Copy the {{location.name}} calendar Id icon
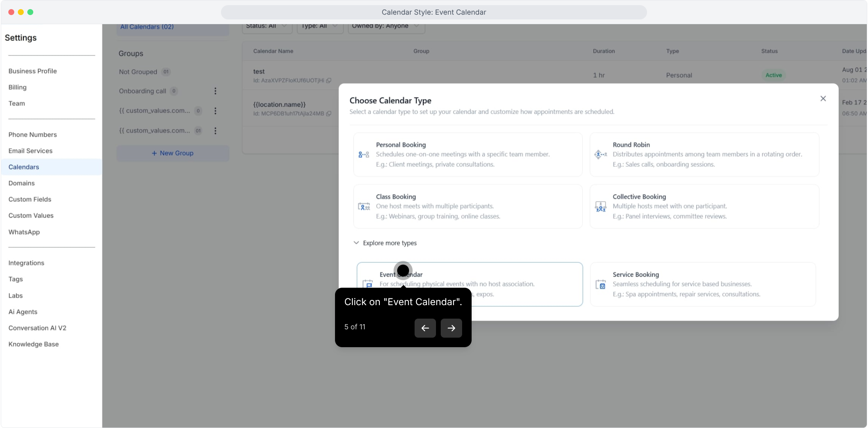Screen dimensions: 868x428 click(x=328, y=114)
